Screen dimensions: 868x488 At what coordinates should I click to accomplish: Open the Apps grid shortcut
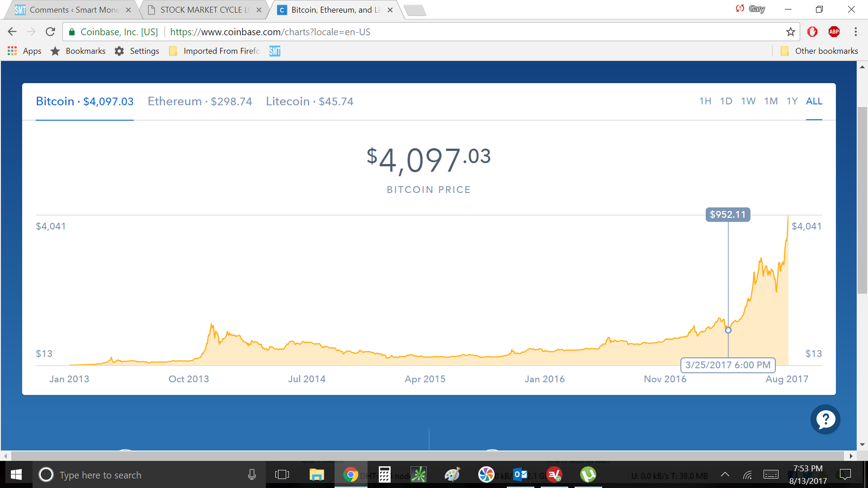[25, 51]
